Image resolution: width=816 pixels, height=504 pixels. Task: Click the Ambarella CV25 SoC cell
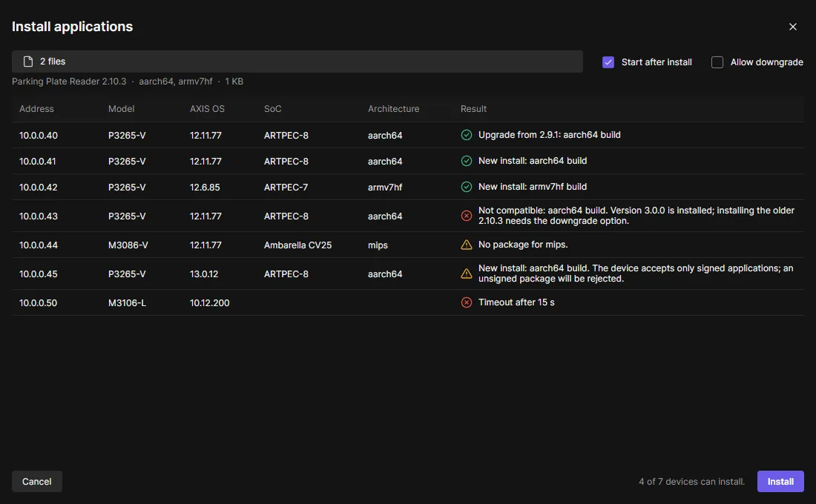tap(297, 245)
